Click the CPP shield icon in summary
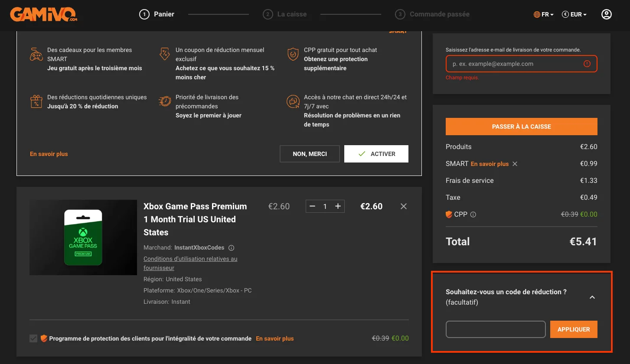Viewport: 630px width, 364px height. pyautogui.click(x=449, y=214)
